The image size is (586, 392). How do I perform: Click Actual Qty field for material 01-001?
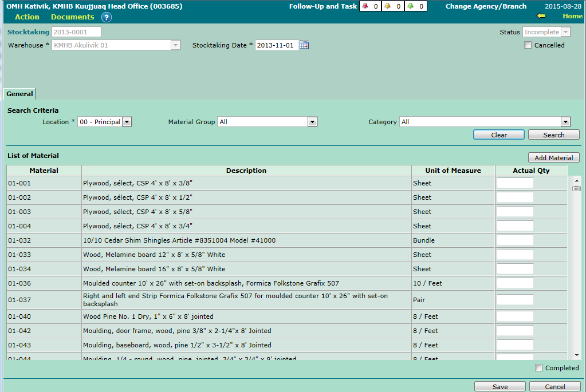pyautogui.click(x=514, y=183)
